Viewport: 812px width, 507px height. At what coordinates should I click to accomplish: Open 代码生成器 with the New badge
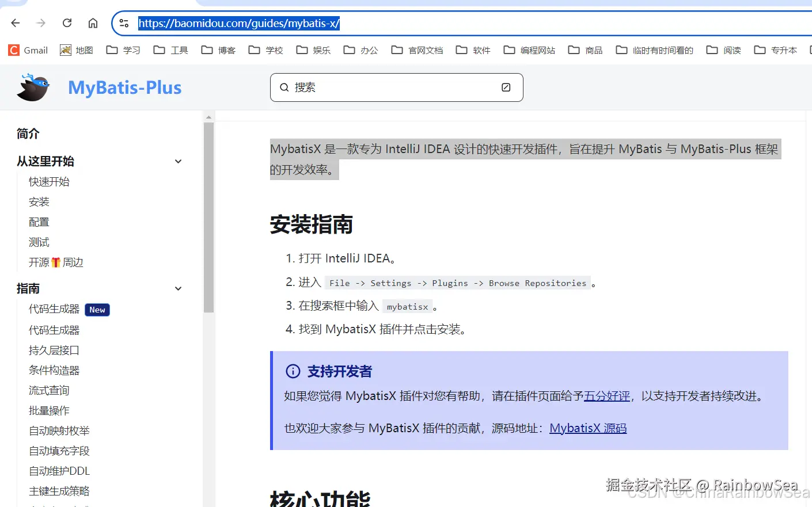pyautogui.click(x=69, y=310)
